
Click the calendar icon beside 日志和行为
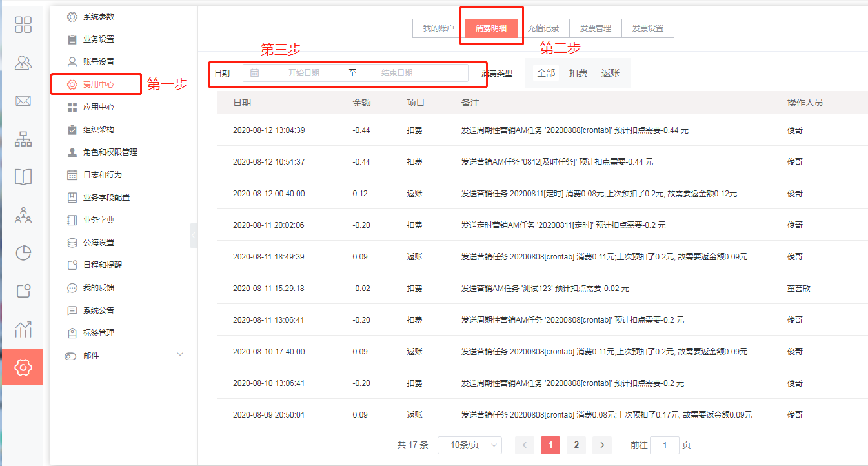click(x=72, y=175)
